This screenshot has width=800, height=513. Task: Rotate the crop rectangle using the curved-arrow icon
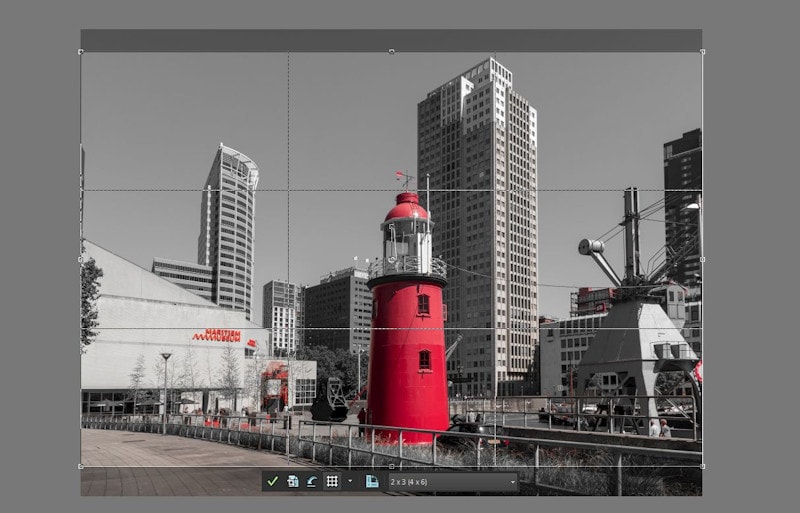311,481
